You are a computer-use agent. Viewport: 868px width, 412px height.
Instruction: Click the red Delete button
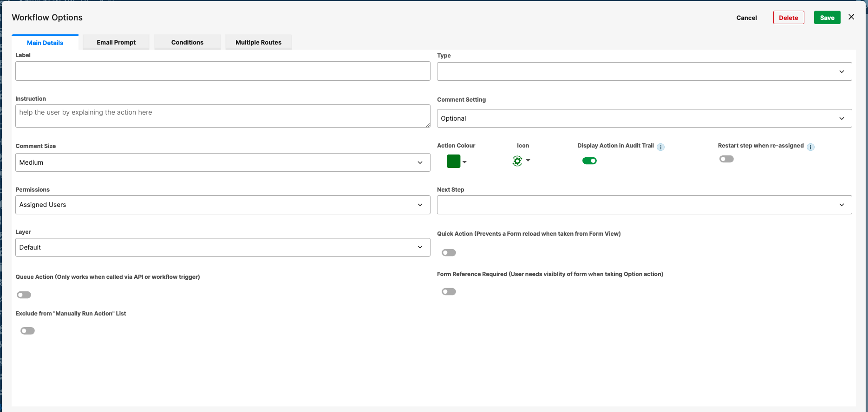point(788,18)
